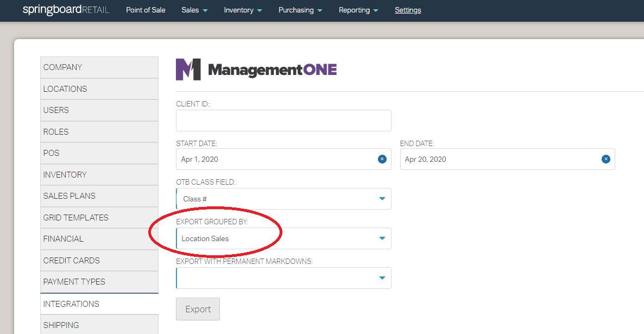Viewport: 644px width, 334px height.
Task: Click the ManagementONE logo
Action: (x=256, y=70)
